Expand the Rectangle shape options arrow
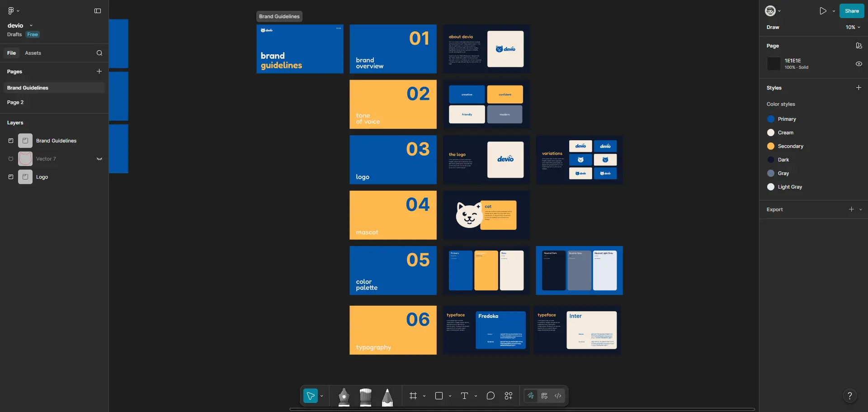Screen dimensions: 868x412 coord(450,396)
